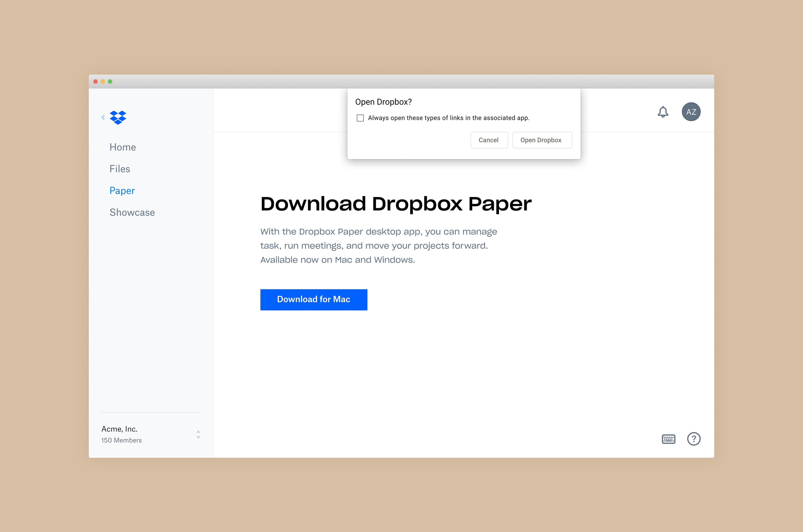Viewport: 803px width, 532px height.
Task: Select Paper in sidebar
Action: tap(122, 191)
